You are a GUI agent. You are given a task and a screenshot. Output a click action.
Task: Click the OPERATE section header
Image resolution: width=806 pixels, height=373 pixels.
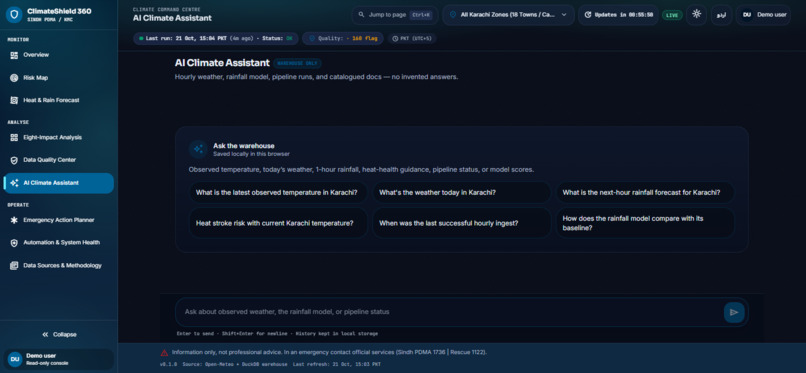(x=18, y=205)
